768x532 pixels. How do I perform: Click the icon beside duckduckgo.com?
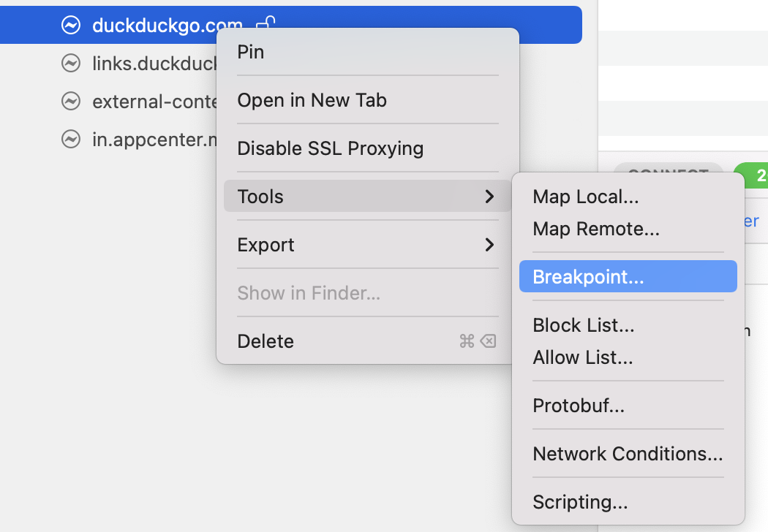71,25
